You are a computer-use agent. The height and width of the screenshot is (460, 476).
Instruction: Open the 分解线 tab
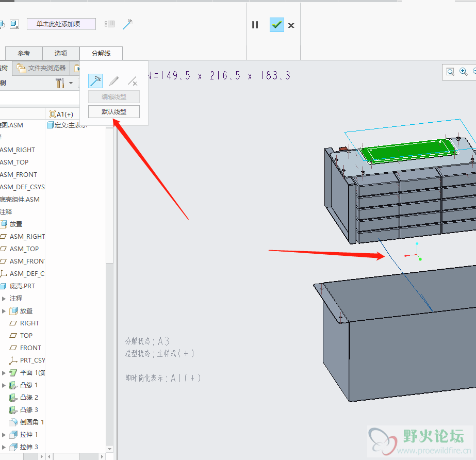coord(101,54)
